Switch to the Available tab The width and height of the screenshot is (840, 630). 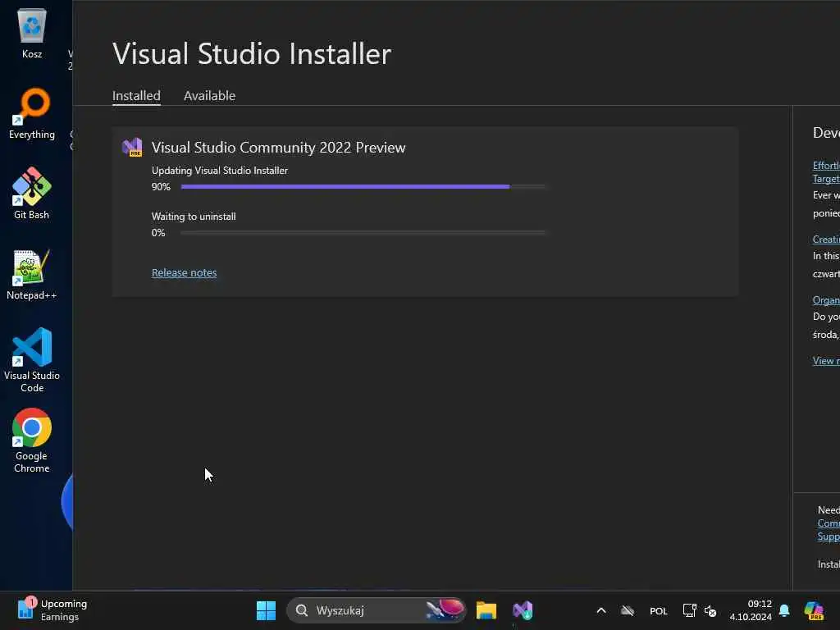[x=209, y=96]
